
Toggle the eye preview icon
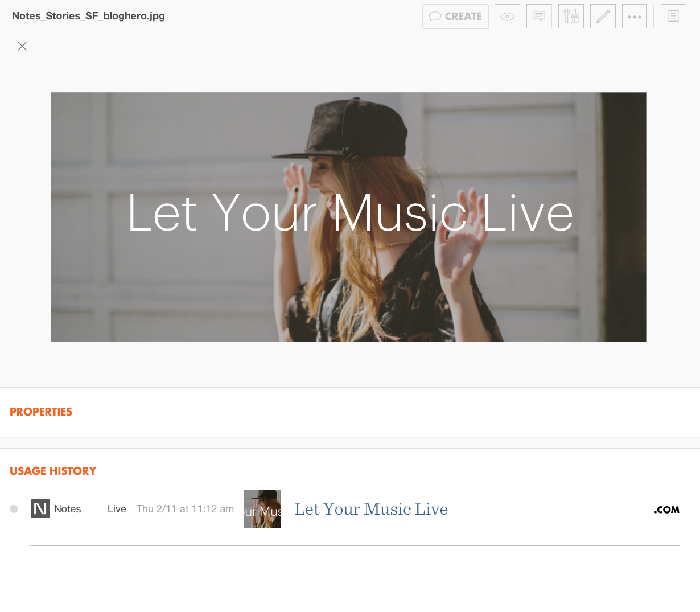[x=507, y=17]
